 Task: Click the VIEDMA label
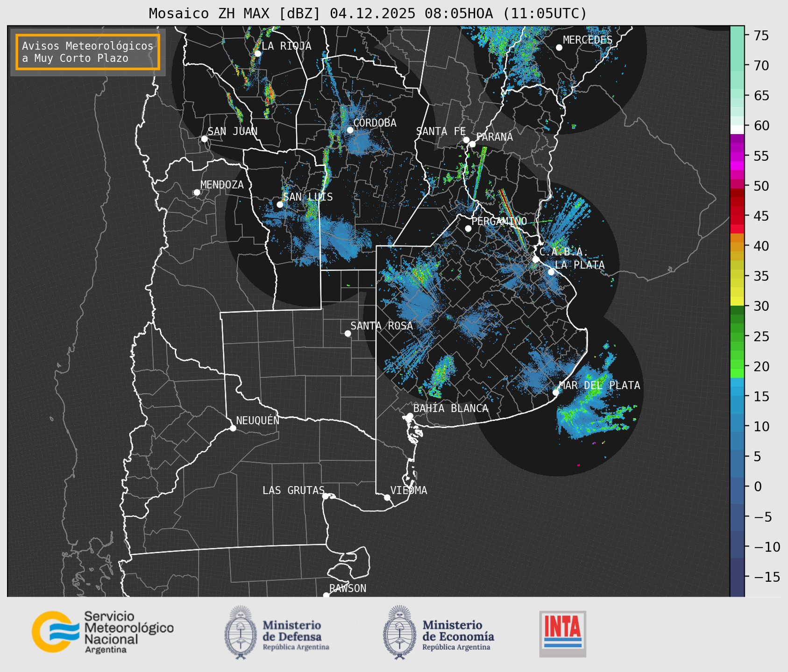click(x=409, y=490)
